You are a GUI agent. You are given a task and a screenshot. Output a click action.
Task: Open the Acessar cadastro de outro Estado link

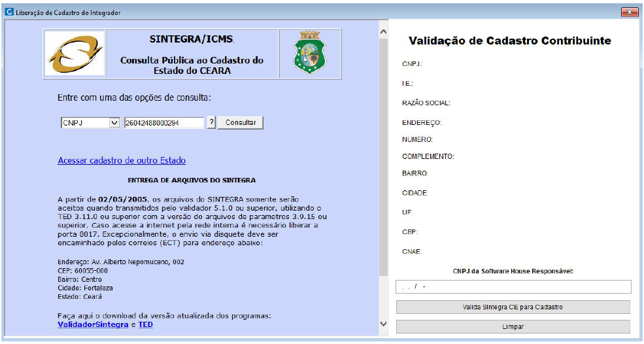tap(122, 160)
